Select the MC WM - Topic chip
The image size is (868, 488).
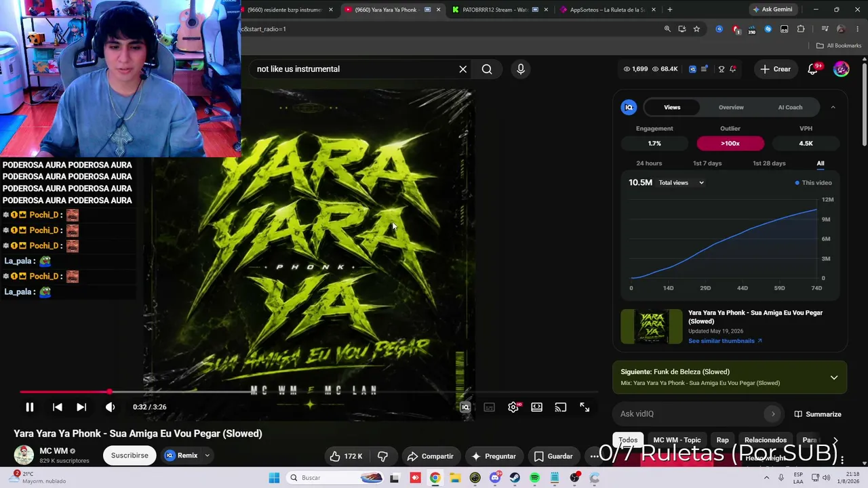[x=677, y=441]
